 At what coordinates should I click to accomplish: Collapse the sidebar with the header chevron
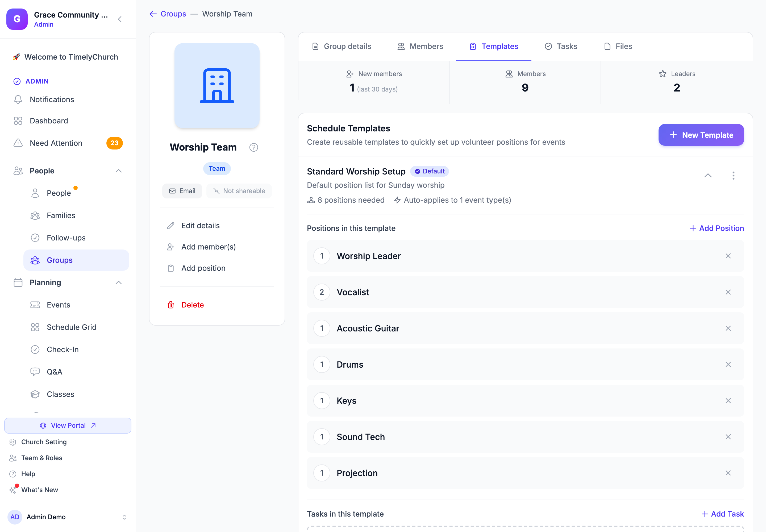pos(120,19)
